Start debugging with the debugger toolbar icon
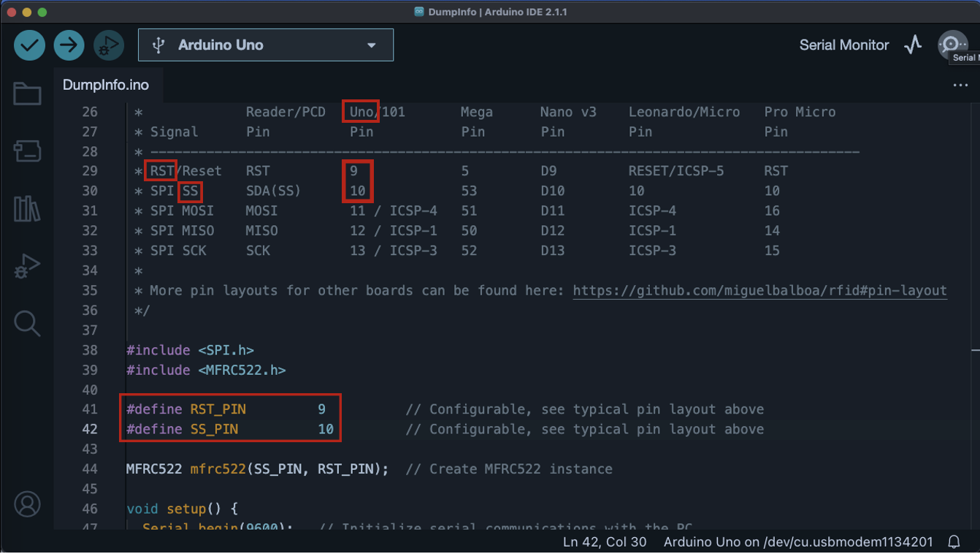 click(x=109, y=45)
